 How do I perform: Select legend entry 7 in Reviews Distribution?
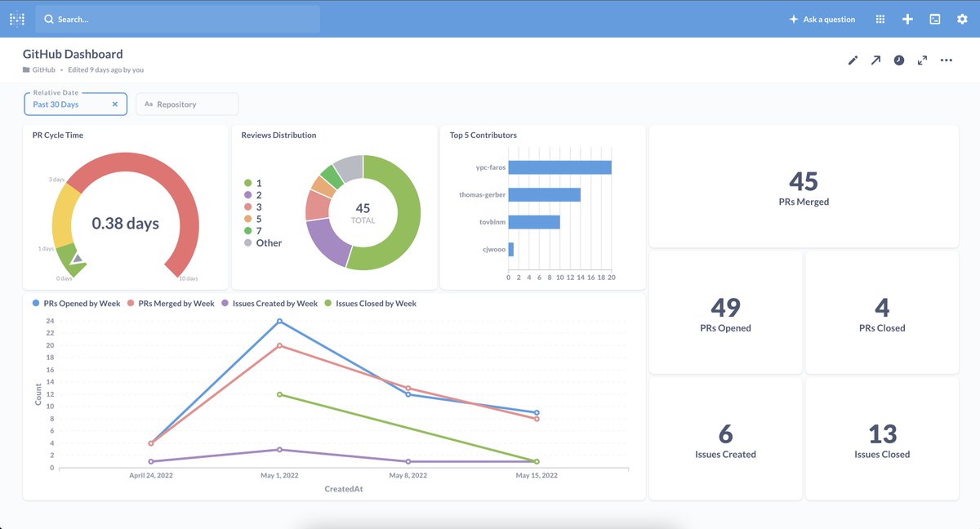pos(253,231)
